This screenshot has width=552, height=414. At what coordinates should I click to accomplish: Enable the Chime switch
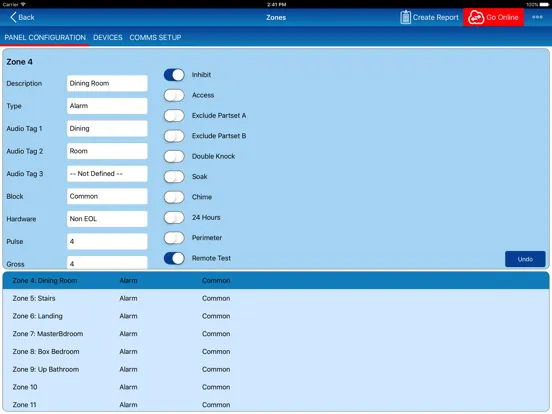(x=174, y=197)
